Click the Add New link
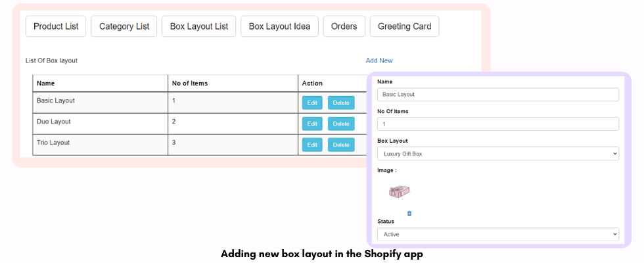Viewport: 644px width, 263px height. (x=379, y=60)
